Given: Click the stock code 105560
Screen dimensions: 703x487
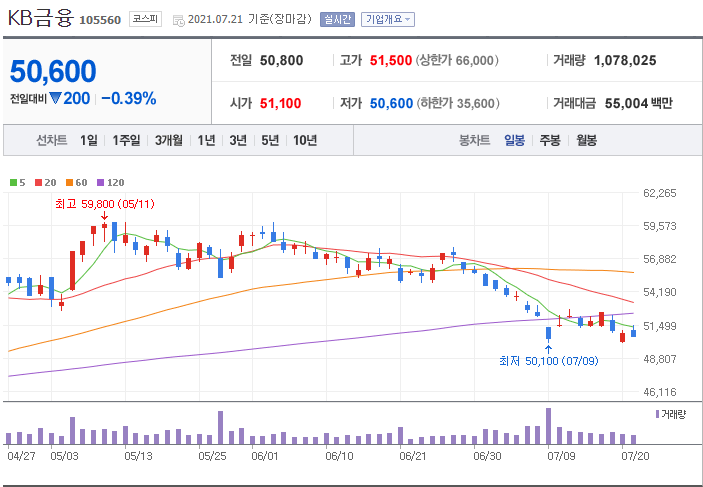Looking at the screenshot, I should pos(100,20).
